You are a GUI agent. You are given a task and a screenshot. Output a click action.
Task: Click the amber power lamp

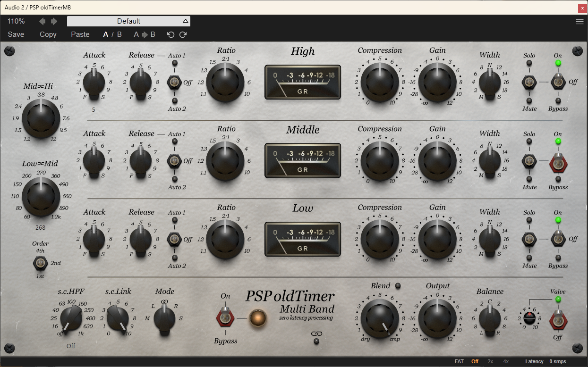coord(258,318)
